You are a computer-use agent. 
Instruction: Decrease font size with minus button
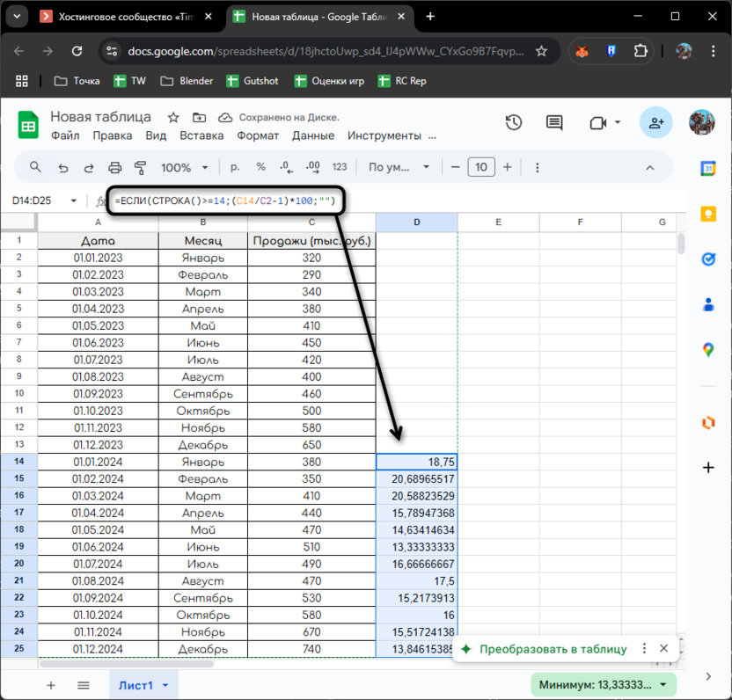(x=455, y=167)
